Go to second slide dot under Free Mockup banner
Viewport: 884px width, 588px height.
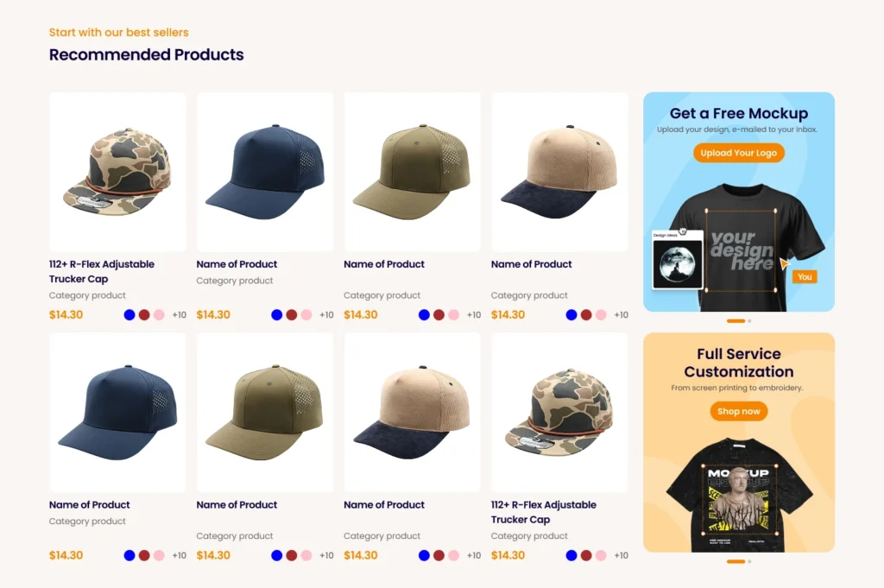(x=749, y=321)
